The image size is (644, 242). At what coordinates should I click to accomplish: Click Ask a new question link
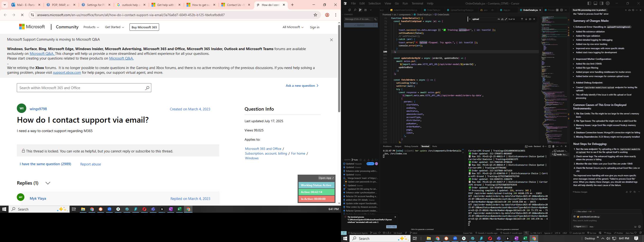(x=302, y=86)
